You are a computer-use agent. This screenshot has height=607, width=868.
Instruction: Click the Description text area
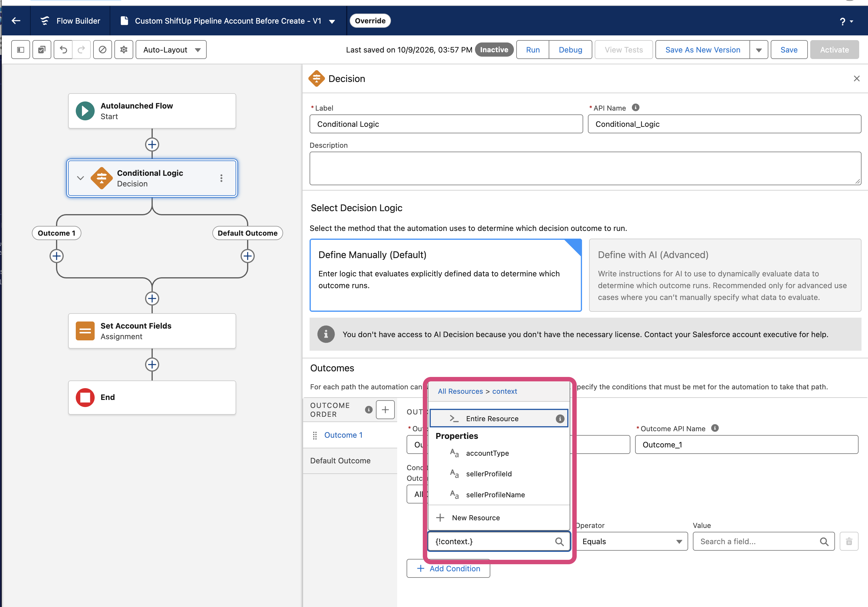pos(585,168)
